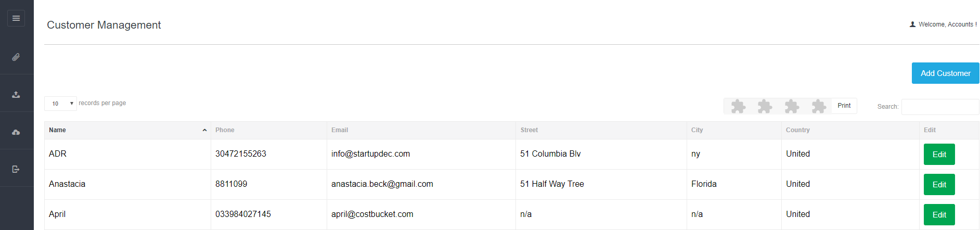Click the Print button
The height and width of the screenshot is (230, 980).
tap(844, 106)
